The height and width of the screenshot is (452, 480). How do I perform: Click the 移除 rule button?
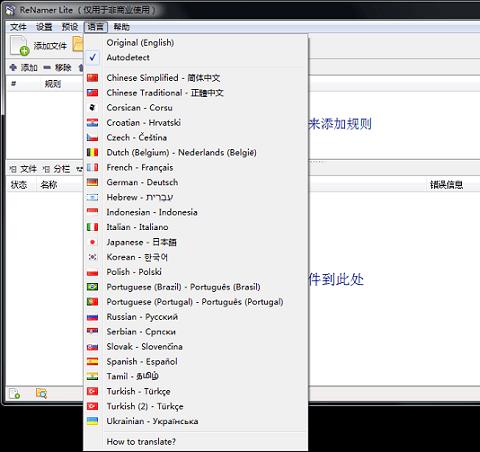tap(57, 68)
